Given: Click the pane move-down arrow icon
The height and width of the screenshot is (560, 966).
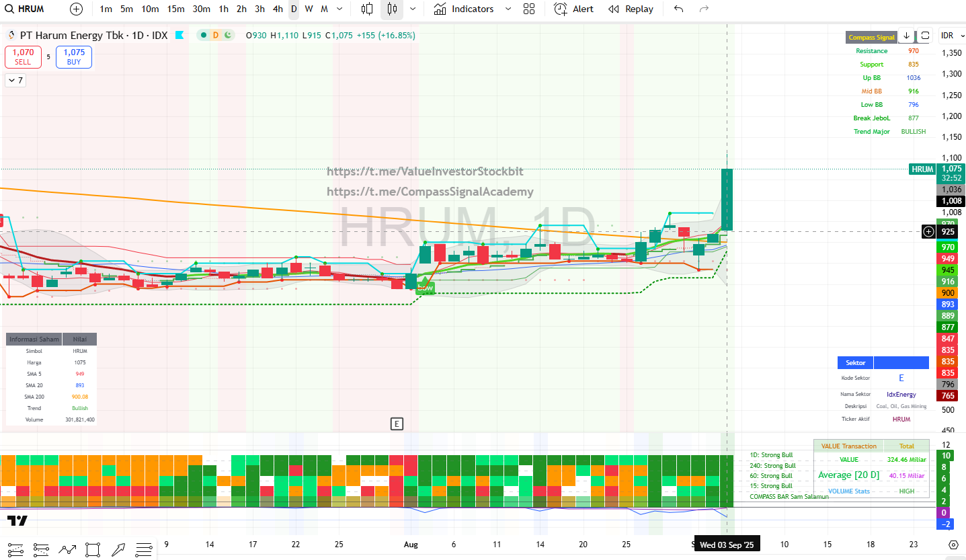Looking at the screenshot, I should coord(906,36).
